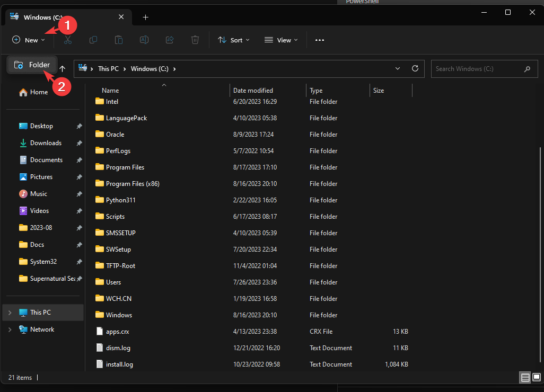
Task: Add a new File Explorer tab
Action: 146,17
